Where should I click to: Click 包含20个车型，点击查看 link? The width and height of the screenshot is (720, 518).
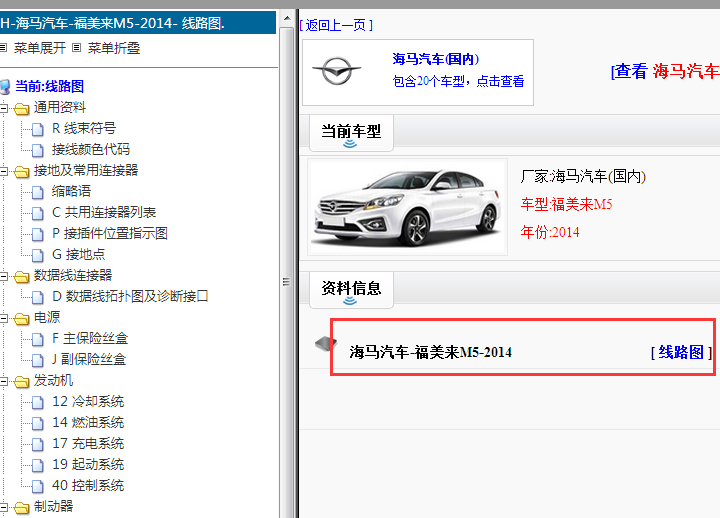pos(458,81)
